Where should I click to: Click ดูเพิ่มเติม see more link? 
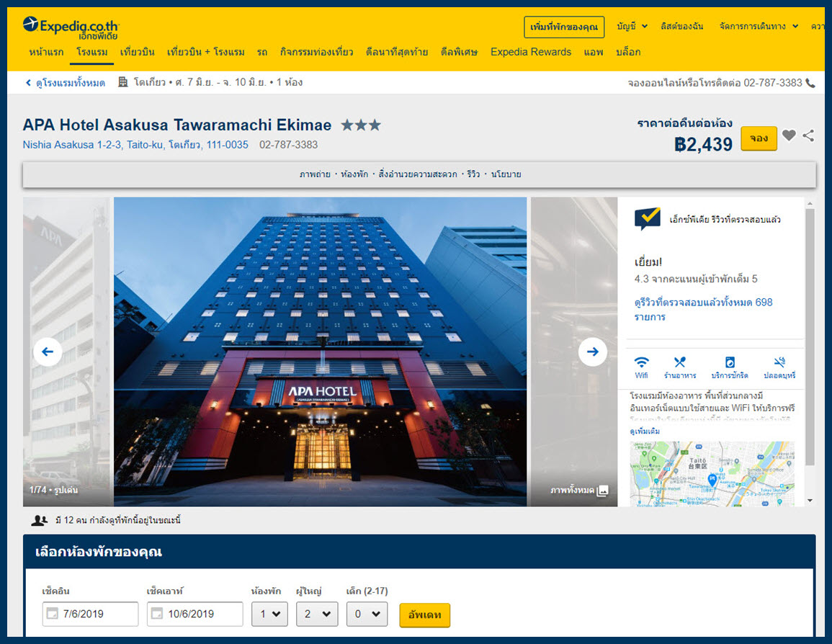coord(645,431)
